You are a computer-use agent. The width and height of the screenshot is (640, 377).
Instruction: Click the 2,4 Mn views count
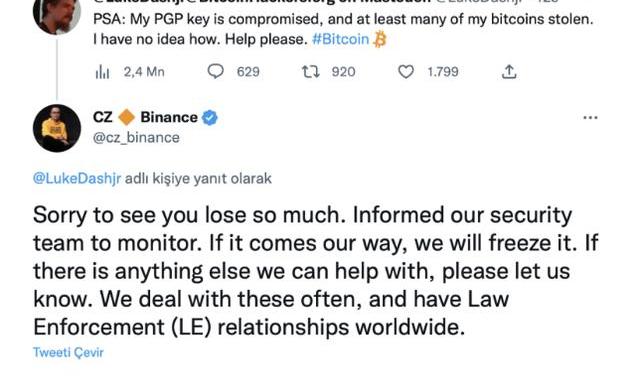click(144, 72)
